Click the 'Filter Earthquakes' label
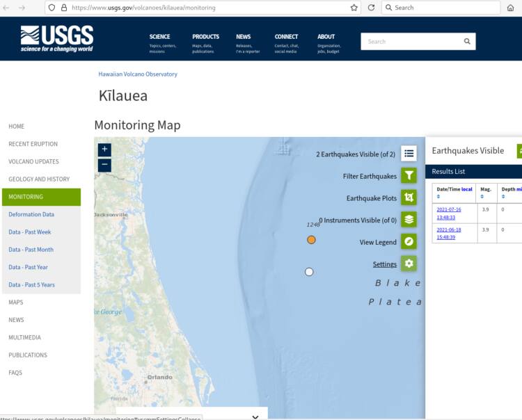Image resolution: width=522 pixels, height=420 pixels. (x=370, y=176)
